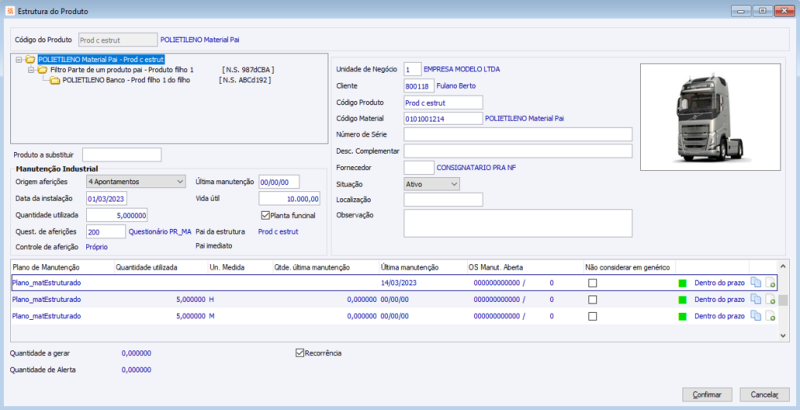The height and width of the screenshot is (410, 800).
Task: Click 'Dentro do prazo' in the H unit row
Action: 719,300
